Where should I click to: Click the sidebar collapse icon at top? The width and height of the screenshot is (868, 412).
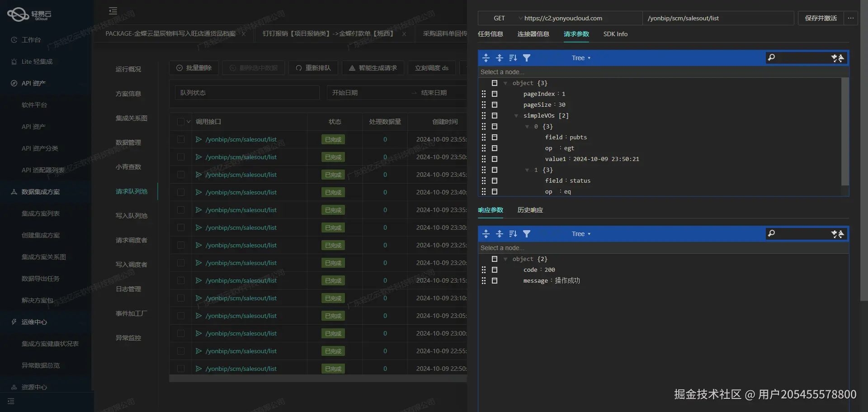tap(113, 11)
